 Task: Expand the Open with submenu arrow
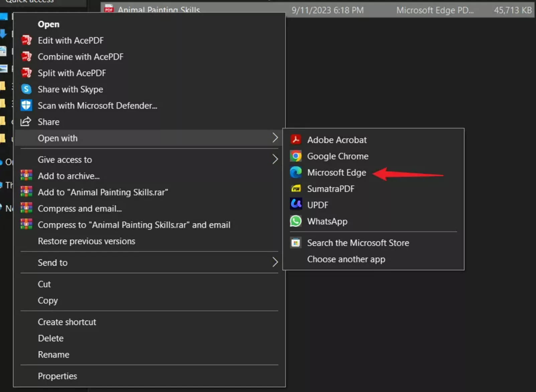275,138
